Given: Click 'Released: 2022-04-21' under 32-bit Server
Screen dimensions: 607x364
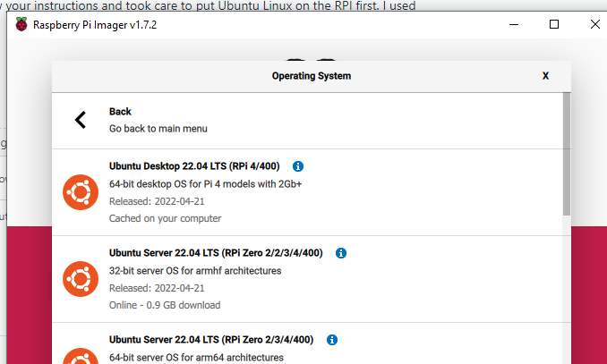Looking at the screenshot, I should pyautogui.click(x=157, y=288).
